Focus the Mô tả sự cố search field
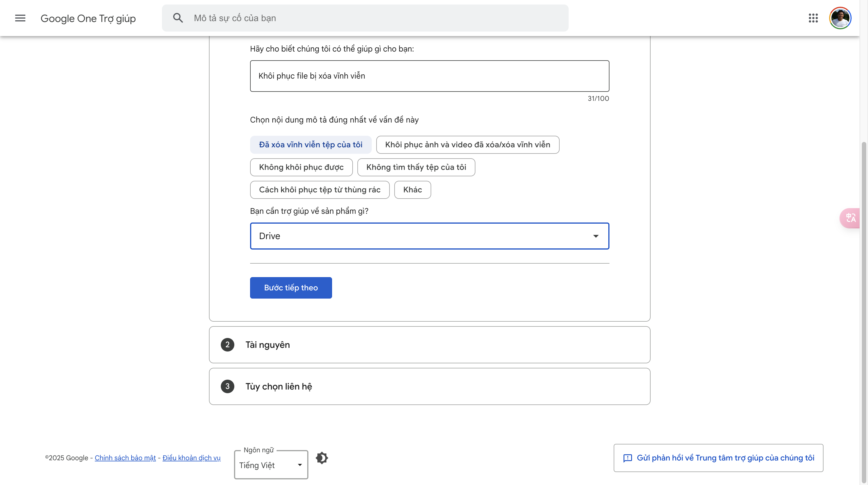 (x=365, y=18)
